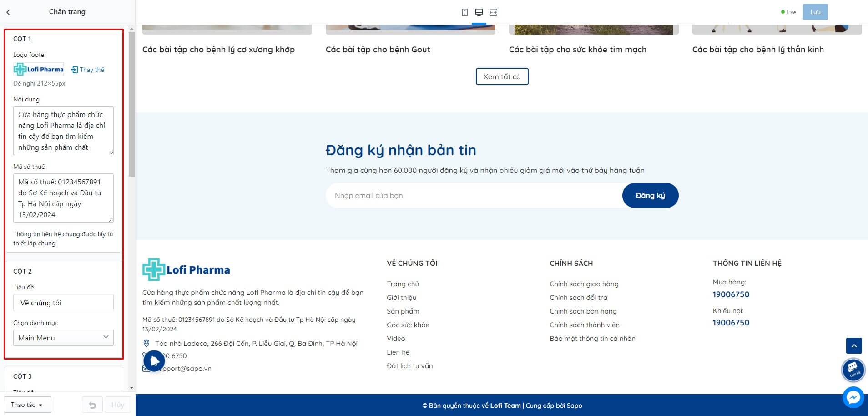868x416 pixels.
Task: Focus the Nội dung text area
Action: click(x=63, y=131)
